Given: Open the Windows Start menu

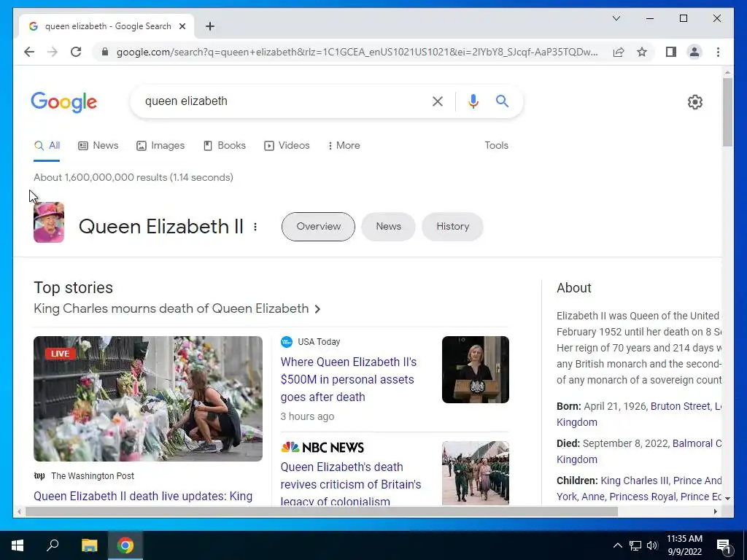Looking at the screenshot, I should pos(18,545).
